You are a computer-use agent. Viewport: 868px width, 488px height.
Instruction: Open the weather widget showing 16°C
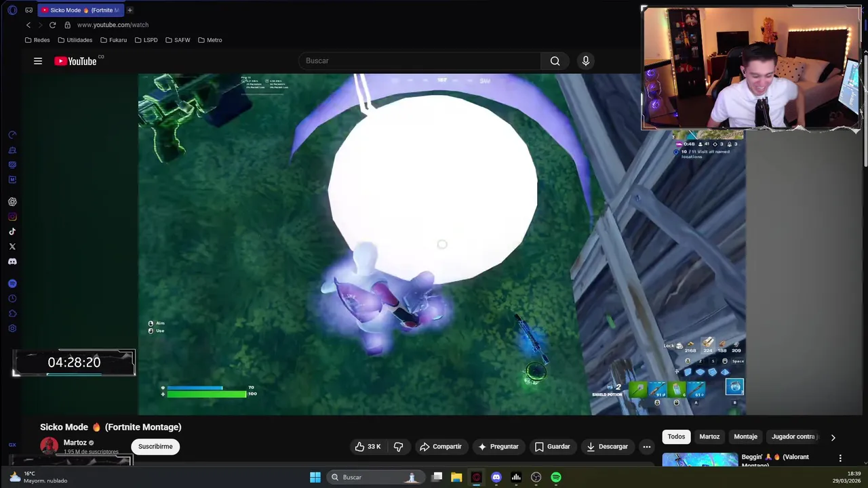39,477
